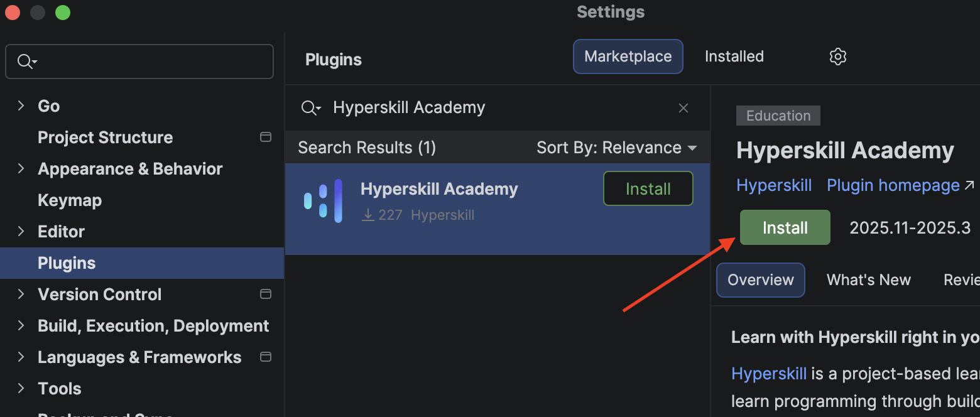Click the download icon next to the 227 count

pos(367,215)
